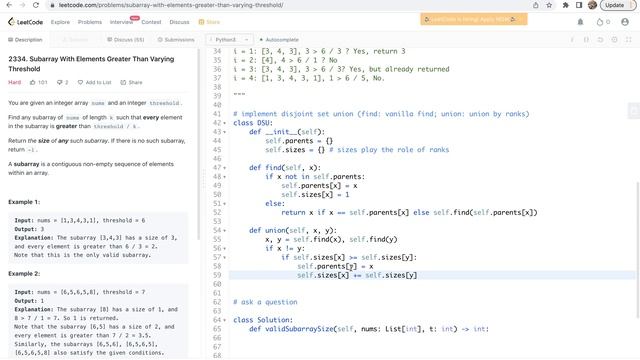Click the '# ask a question' comment line

[265, 302]
